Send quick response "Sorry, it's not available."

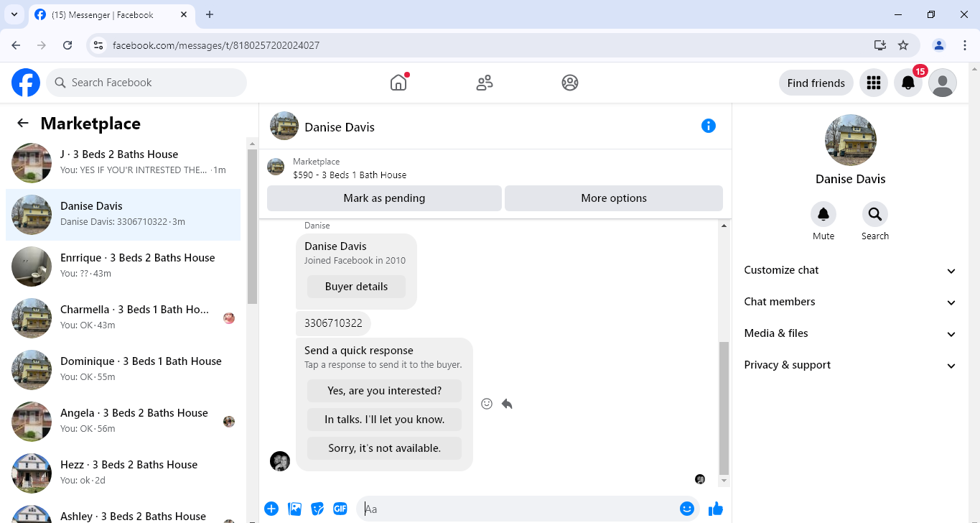384,448
